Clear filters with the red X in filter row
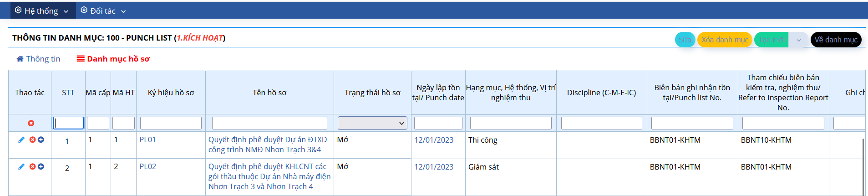868x196 pixels. (x=31, y=123)
